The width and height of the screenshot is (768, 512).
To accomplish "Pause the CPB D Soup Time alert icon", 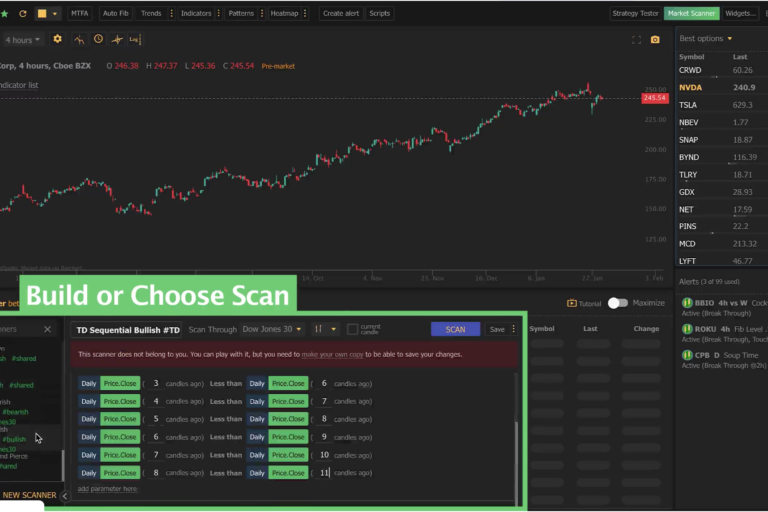I will pos(687,355).
